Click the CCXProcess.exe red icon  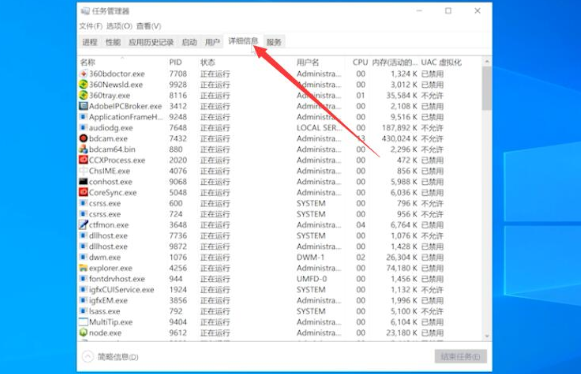click(x=83, y=160)
